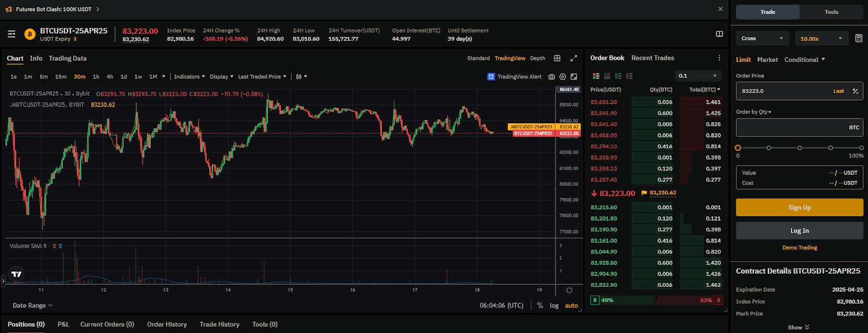Take a chart snapshot with camera icon
Image resolution: width=868 pixels, height=333 pixels.
pyautogui.click(x=552, y=77)
